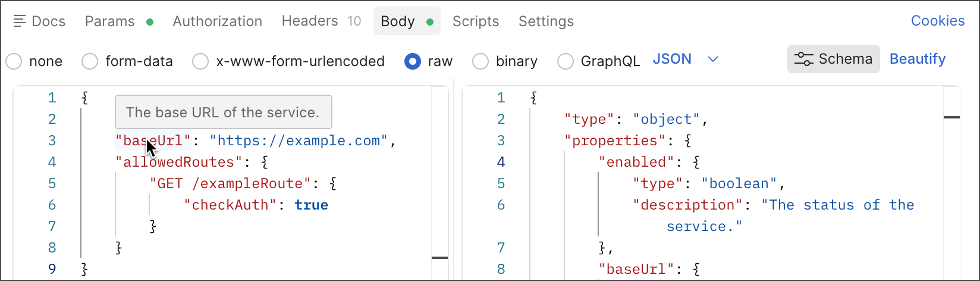The image size is (980, 281).
Task: Switch to the Authorization tab
Action: click(217, 21)
